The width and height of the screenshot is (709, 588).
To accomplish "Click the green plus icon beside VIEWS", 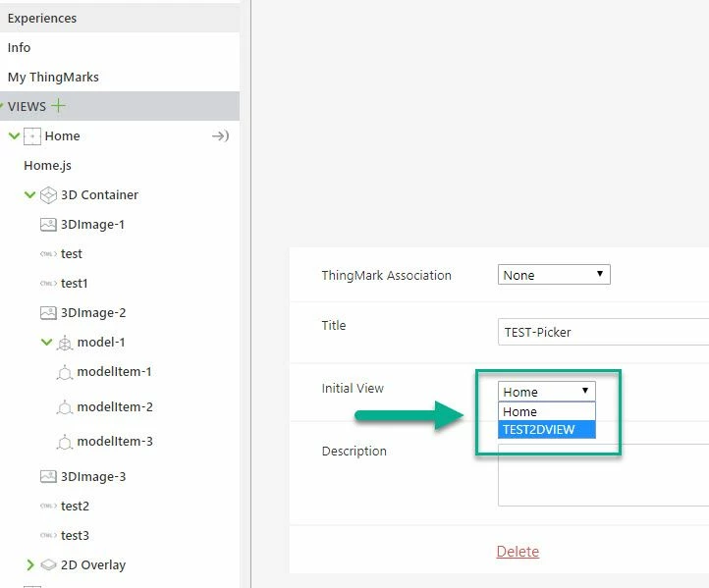I will [x=58, y=106].
